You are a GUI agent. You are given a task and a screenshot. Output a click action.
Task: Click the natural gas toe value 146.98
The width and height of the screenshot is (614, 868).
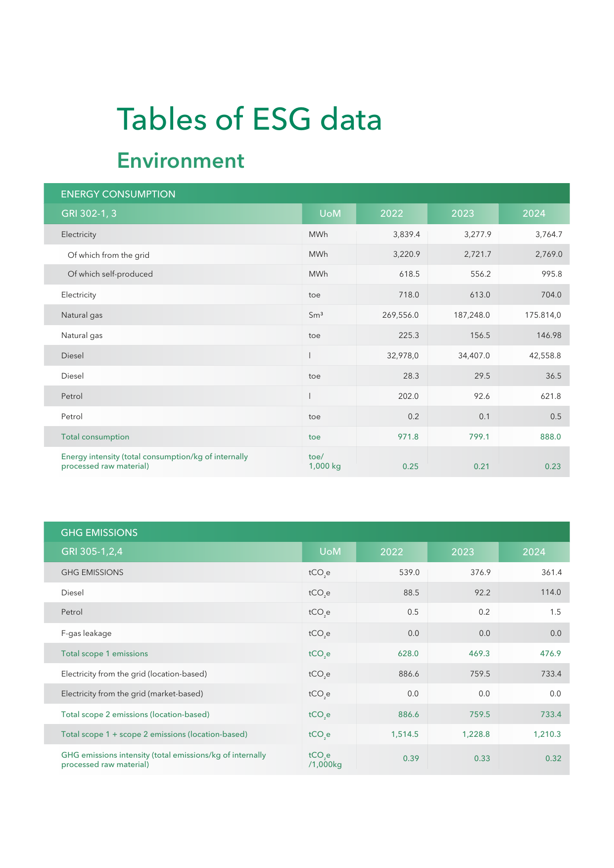[549, 335]
